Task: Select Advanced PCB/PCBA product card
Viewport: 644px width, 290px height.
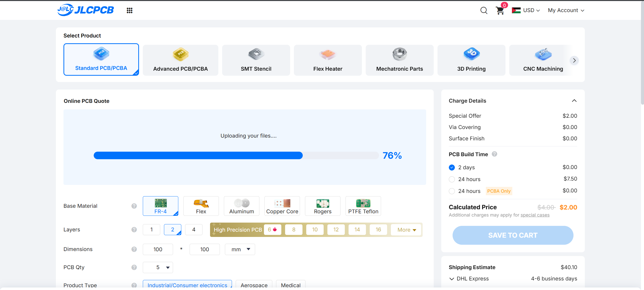Action: (181, 60)
